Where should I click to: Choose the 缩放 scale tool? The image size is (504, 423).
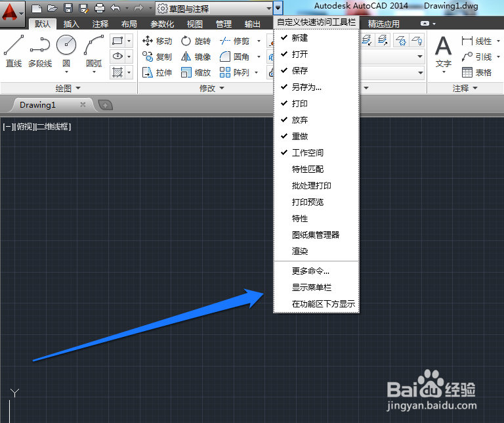[x=196, y=73]
